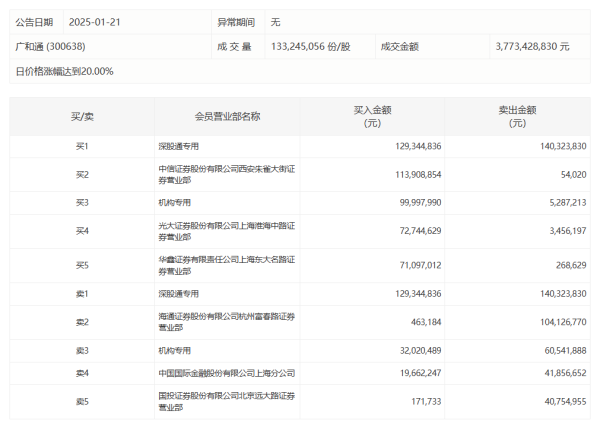This screenshot has width=600, height=430.
Task: Click buy amount 129,344,836 in 买1 row
Action: (418, 146)
